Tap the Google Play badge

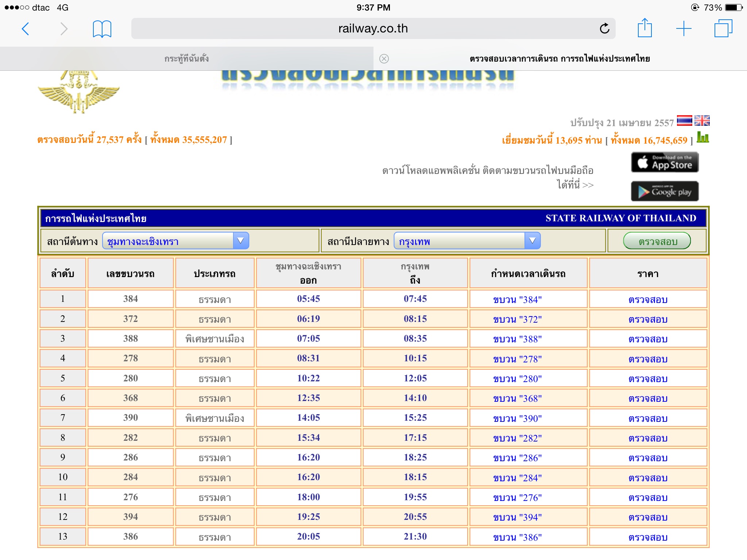(665, 191)
